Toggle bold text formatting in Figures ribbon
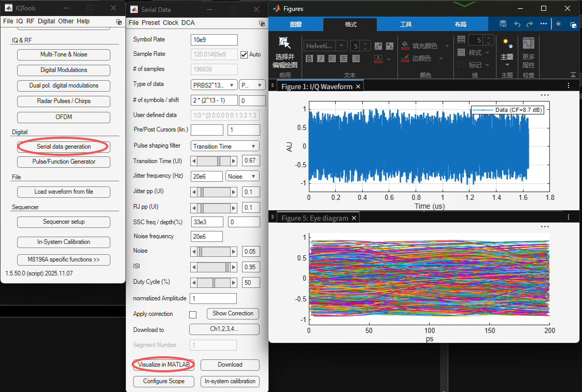 coord(309,58)
